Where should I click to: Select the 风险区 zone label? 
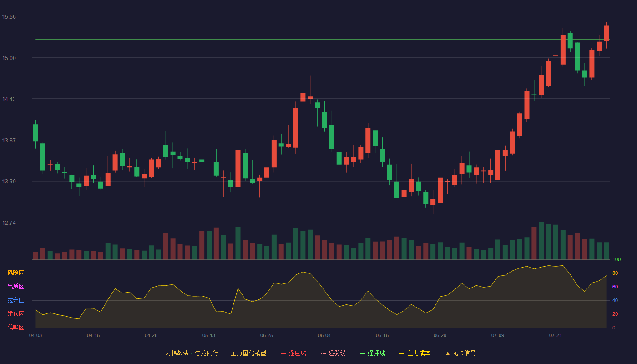click(x=15, y=273)
